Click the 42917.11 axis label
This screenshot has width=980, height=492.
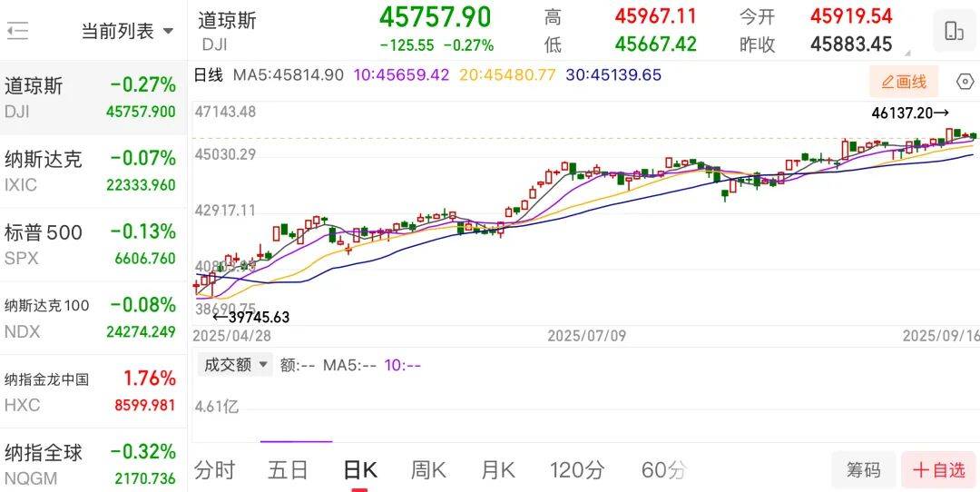coord(226,210)
